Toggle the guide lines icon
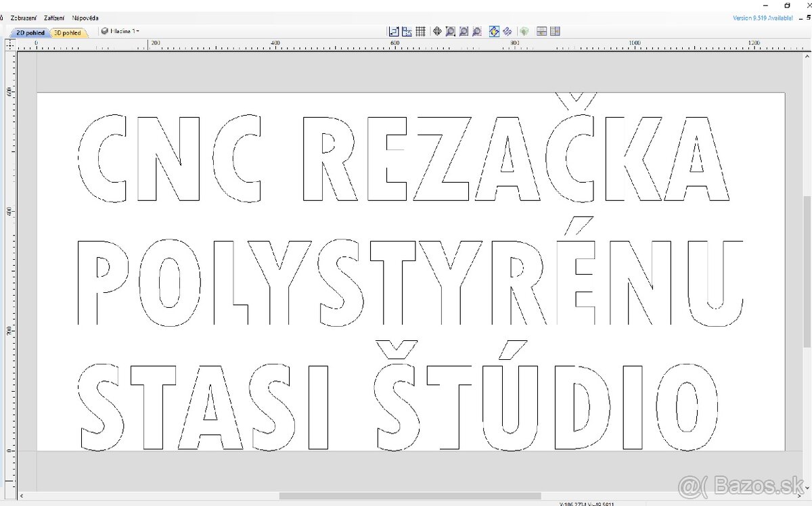The height and width of the screenshot is (506, 812). 508,31
